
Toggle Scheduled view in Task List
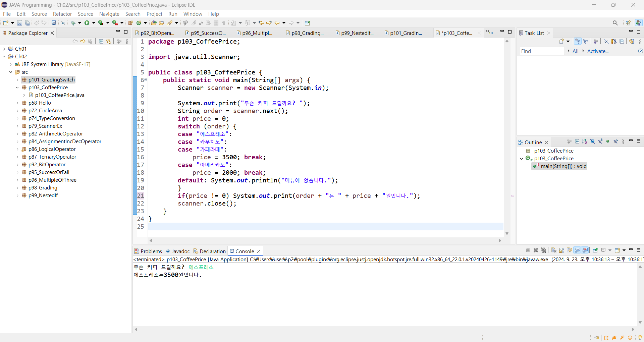click(586, 41)
